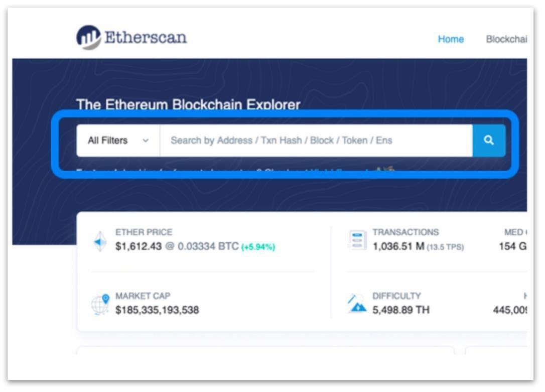Click the Difficulty mountain icon

[x=357, y=303]
